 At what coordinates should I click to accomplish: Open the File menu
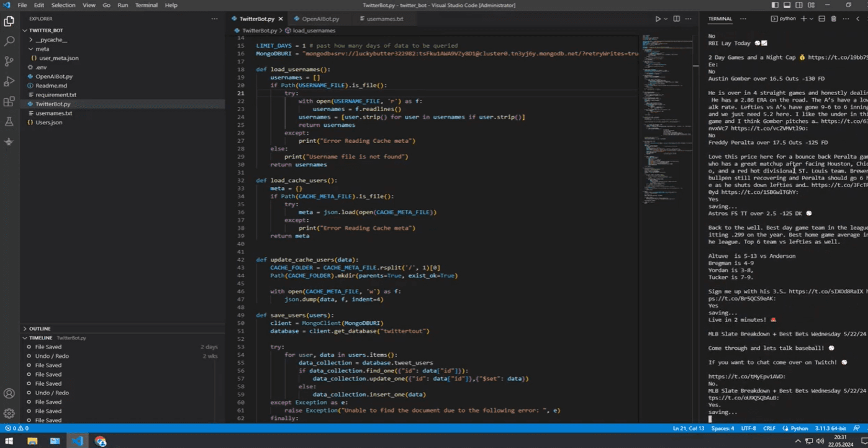point(22,5)
